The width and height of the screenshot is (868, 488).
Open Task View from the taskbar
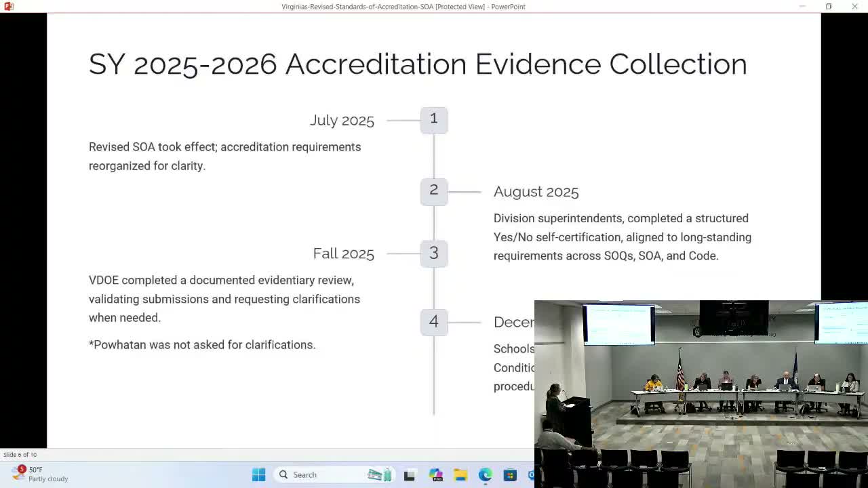(x=410, y=474)
